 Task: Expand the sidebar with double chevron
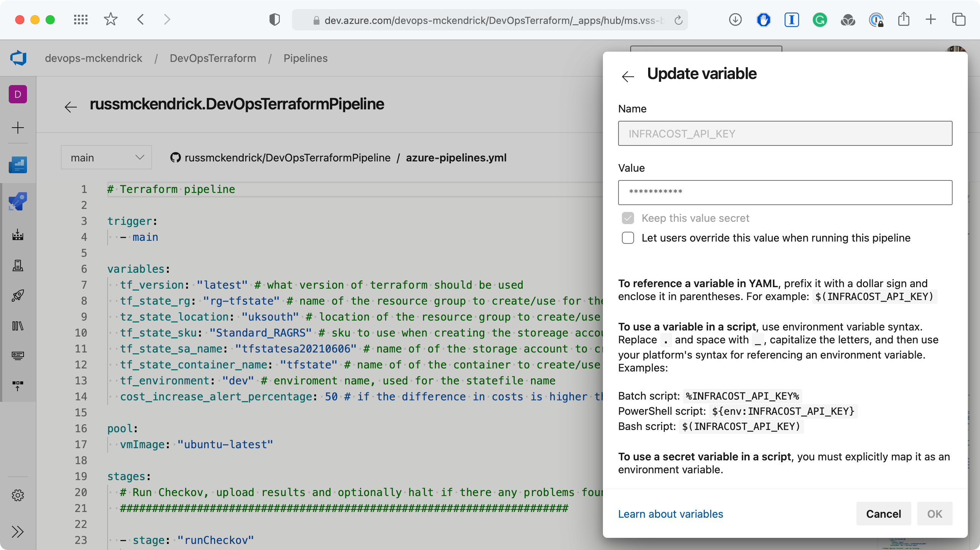(x=18, y=531)
